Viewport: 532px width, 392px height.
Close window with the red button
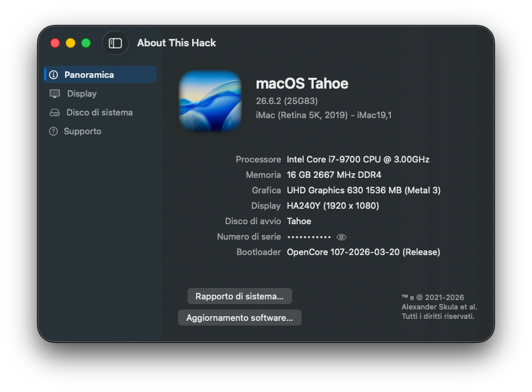pyautogui.click(x=55, y=43)
